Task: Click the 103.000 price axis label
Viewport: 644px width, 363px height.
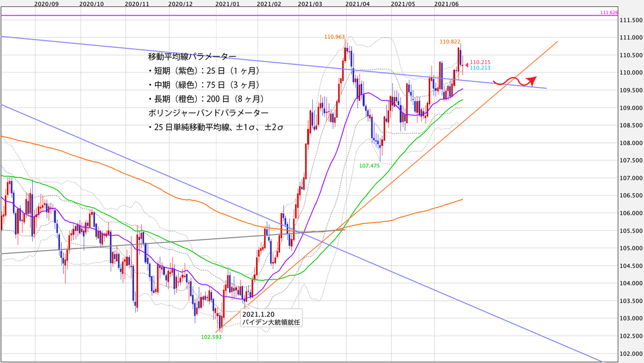Action: [631, 319]
